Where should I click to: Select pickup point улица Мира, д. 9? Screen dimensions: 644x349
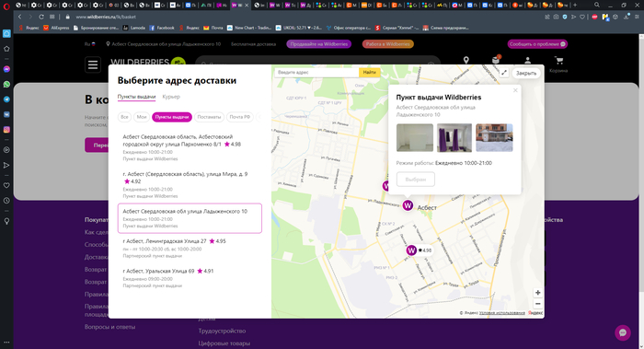190,184
